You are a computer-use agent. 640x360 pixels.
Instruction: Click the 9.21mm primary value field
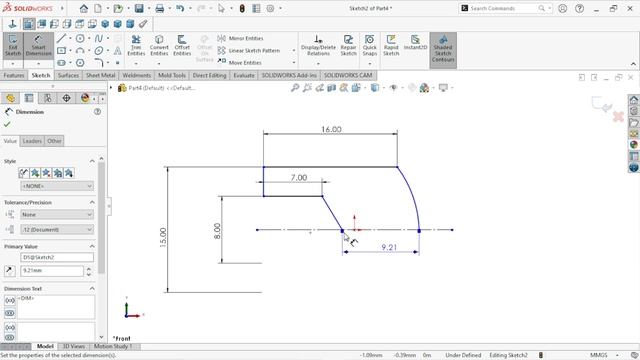click(x=52, y=271)
